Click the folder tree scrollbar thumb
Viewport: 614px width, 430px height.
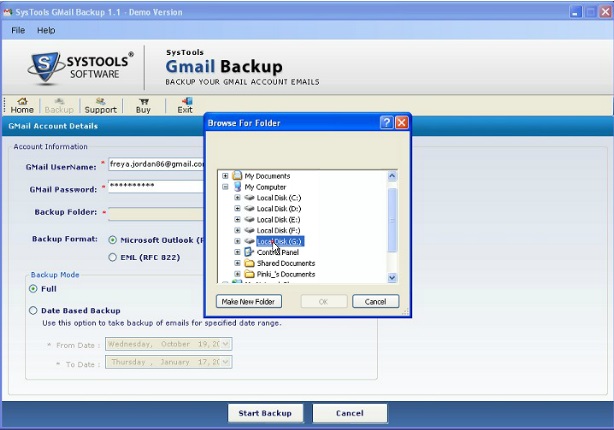pos(392,220)
